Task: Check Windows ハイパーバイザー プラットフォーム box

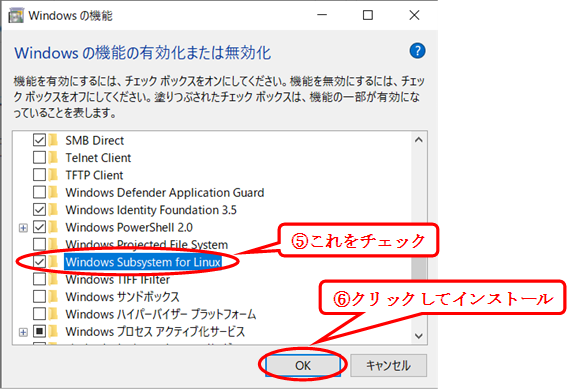Action: pos(39,314)
